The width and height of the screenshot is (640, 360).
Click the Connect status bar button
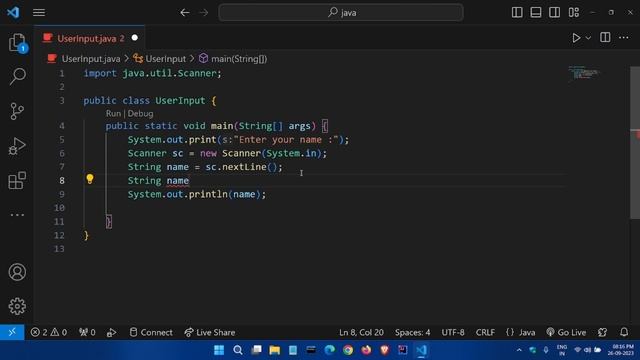click(x=151, y=332)
